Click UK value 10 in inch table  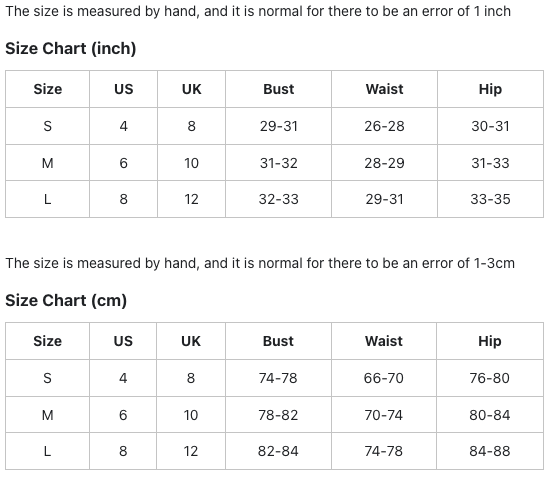click(x=192, y=163)
